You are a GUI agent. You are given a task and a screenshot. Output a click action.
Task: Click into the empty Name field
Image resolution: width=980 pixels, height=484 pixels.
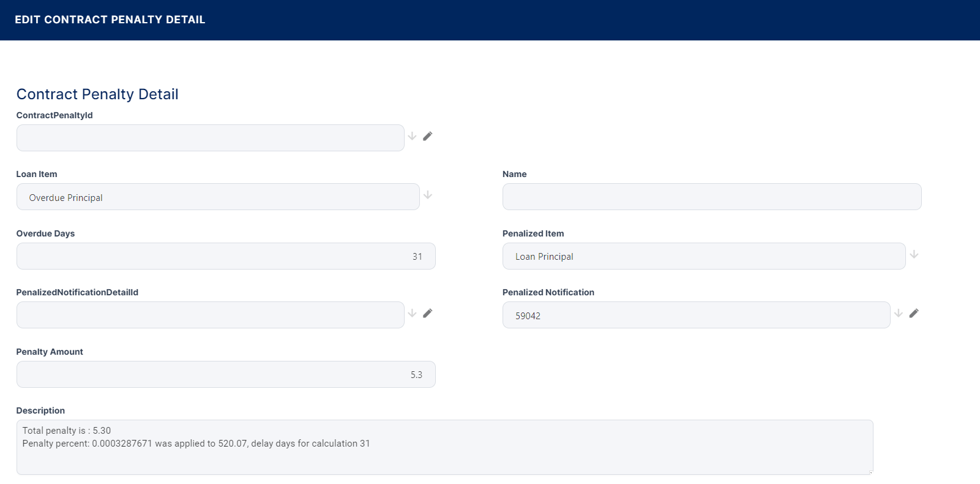(711, 197)
